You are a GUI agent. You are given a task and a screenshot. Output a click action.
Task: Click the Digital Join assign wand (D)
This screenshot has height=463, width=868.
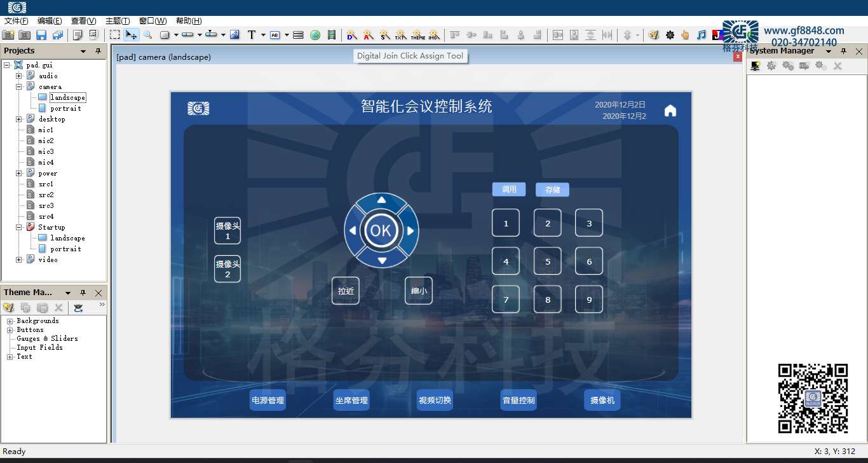point(351,35)
